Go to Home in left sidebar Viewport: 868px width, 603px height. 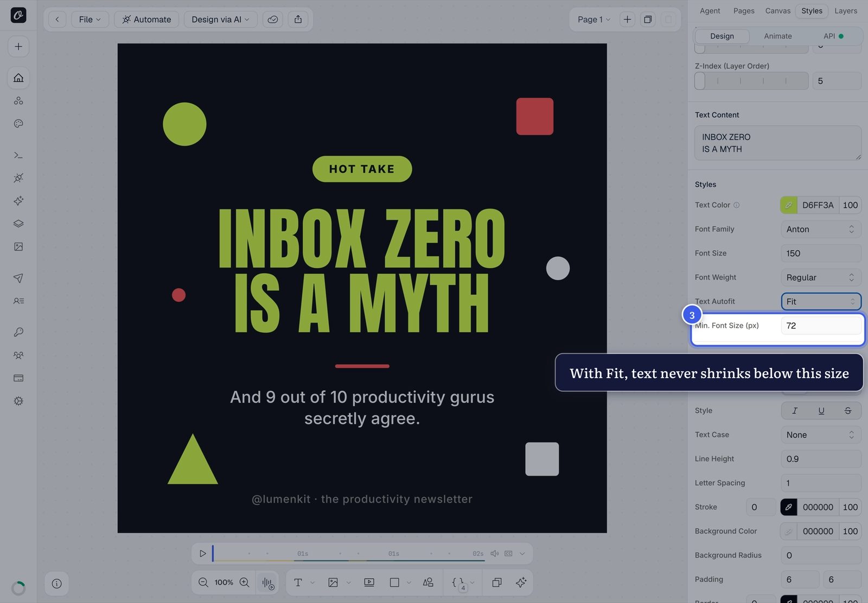tap(18, 78)
